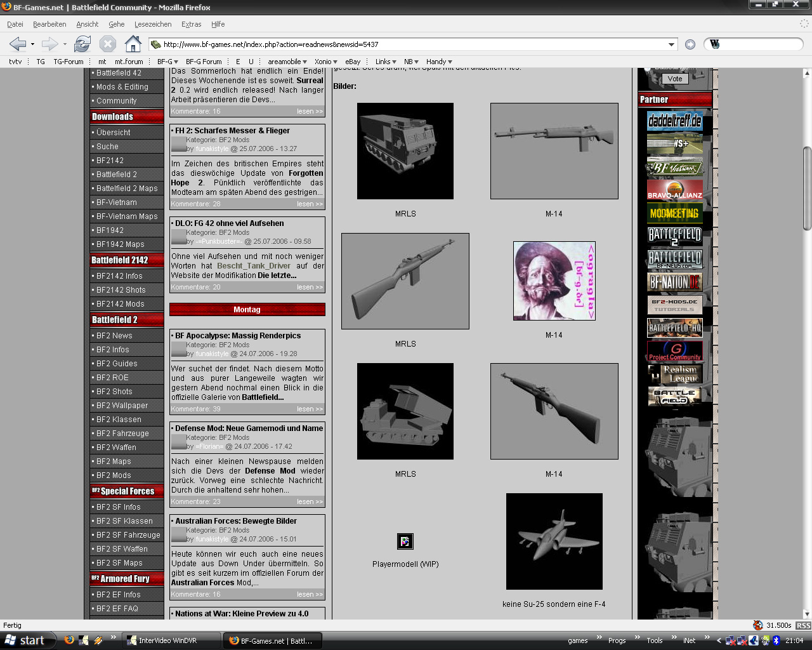Click Kommentare: 39 under BF Apocalypse article
This screenshot has width=812, height=650.
coord(196,409)
